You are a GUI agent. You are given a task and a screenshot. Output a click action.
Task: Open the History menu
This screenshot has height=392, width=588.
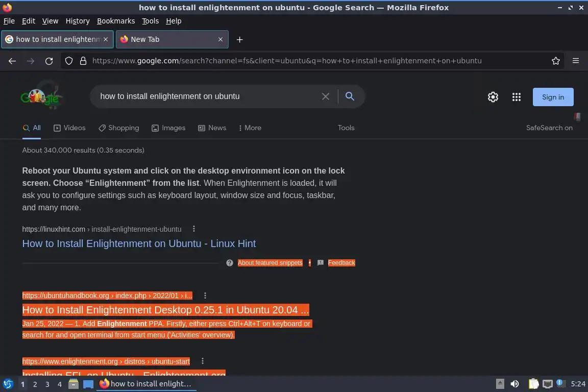tap(78, 21)
